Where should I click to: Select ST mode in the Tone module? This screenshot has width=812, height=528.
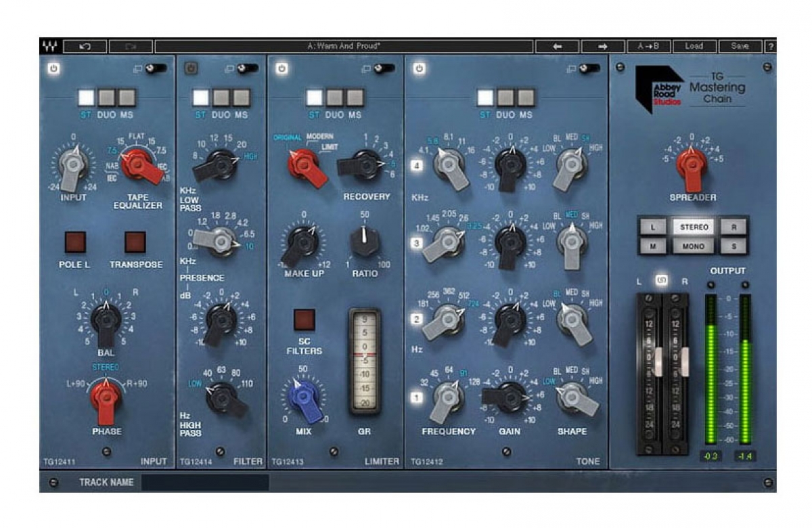(x=485, y=97)
